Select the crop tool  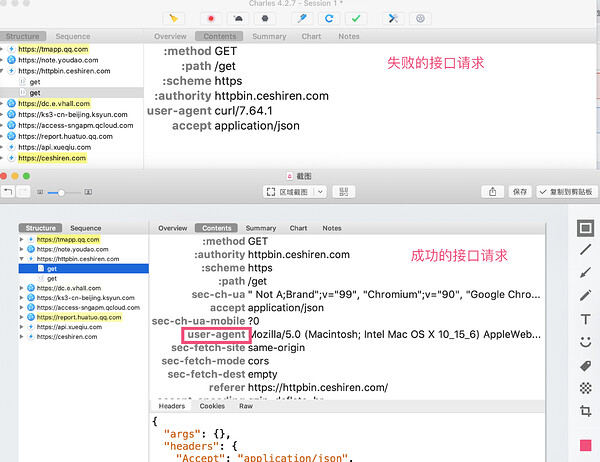[585, 411]
